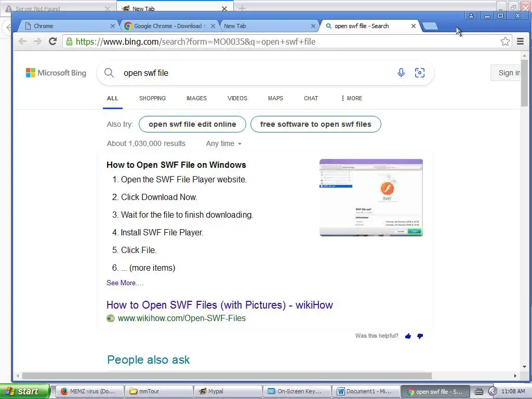The width and height of the screenshot is (532, 399).
Task: Close the first Chrome tab
Action: (113, 26)
